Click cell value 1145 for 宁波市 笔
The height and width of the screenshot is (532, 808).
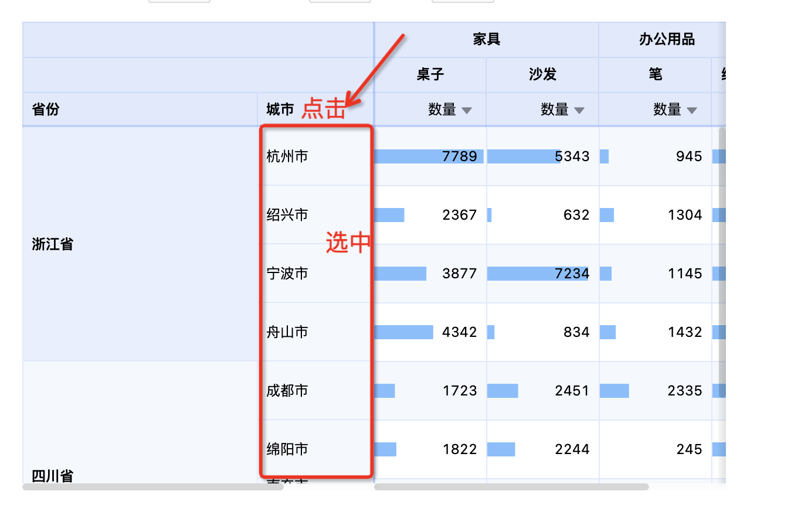coord(685,274)
